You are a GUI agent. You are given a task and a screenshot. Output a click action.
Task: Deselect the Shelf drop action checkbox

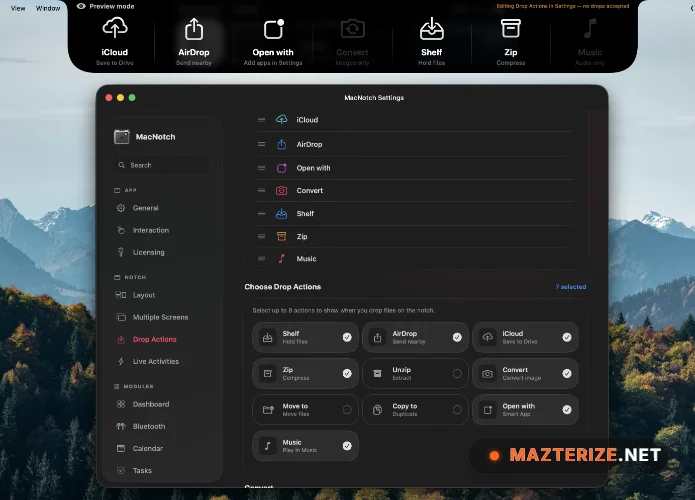347,337
